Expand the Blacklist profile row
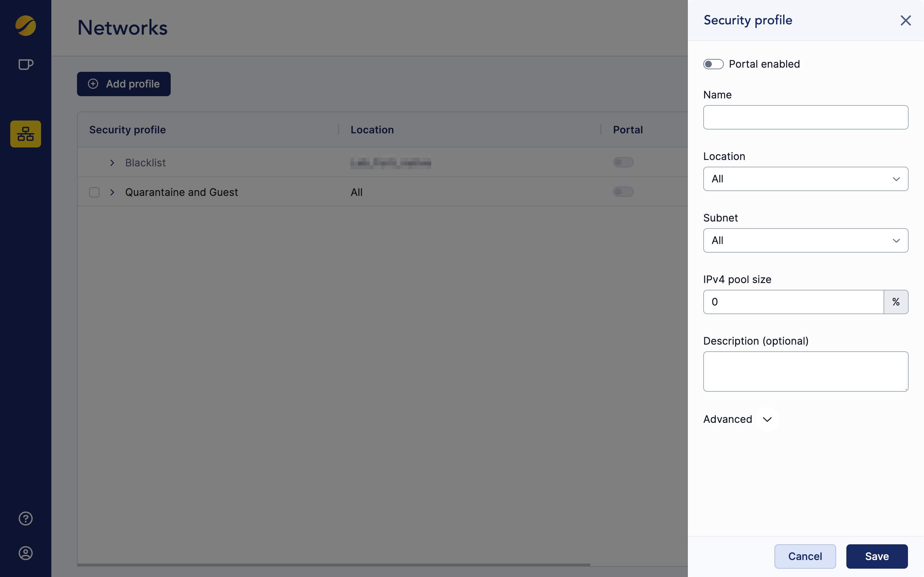Screen dimensions: 924x577 click(x=112, y=163)
